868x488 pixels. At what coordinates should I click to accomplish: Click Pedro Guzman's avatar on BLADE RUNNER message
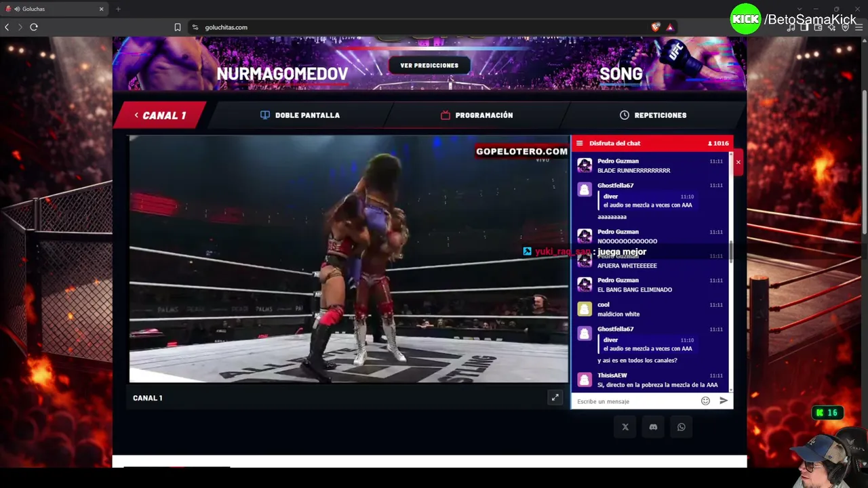point(585,166)
